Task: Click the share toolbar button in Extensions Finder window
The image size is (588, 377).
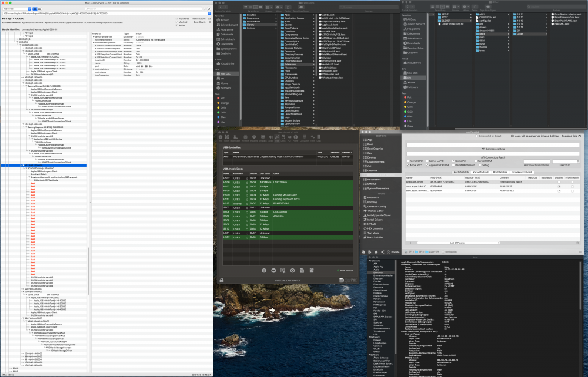Action: click(x=288, y=7)
